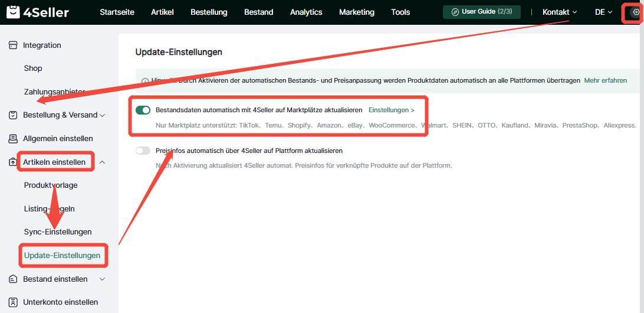Click the 4Seller logo
This screenshot has width=644, height=313.
click(38, 12)
